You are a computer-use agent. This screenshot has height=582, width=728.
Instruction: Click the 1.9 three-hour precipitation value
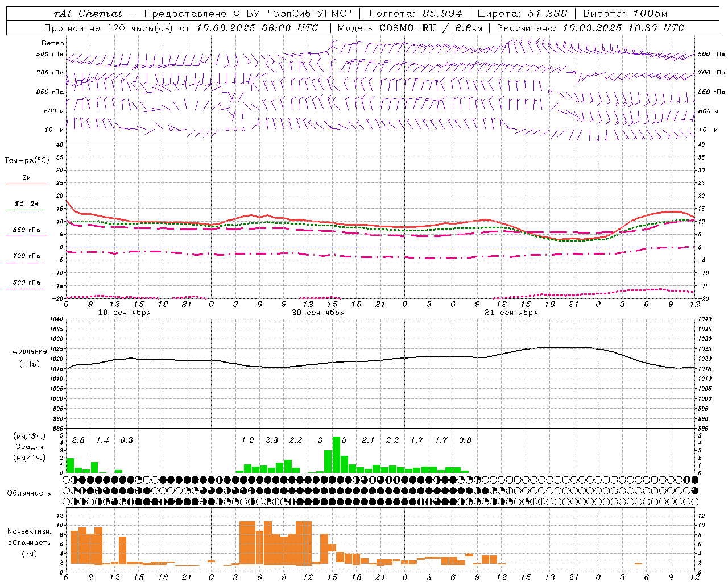point(247,440)
